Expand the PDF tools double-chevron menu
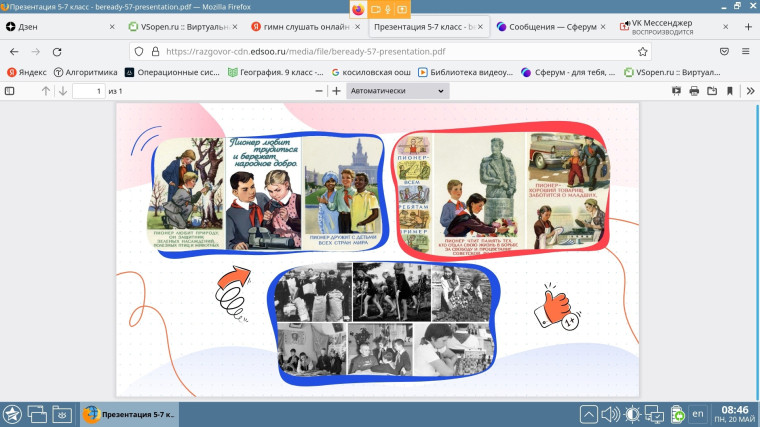The image size is (760, 427). click(750, 91)
